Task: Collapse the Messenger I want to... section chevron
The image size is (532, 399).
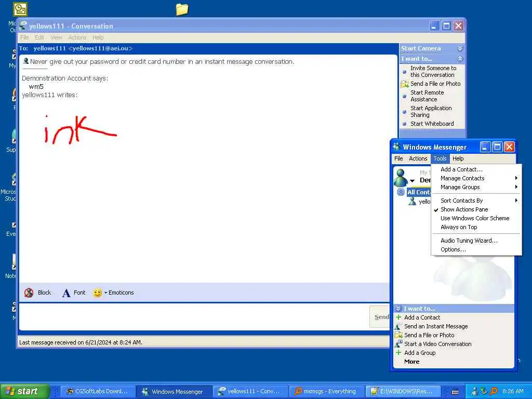Action: 398,309
